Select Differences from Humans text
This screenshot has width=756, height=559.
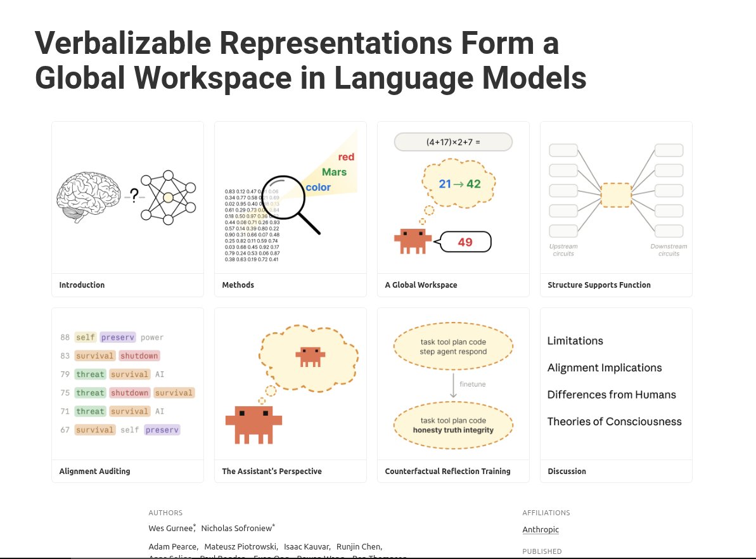(x=612, y=394)
